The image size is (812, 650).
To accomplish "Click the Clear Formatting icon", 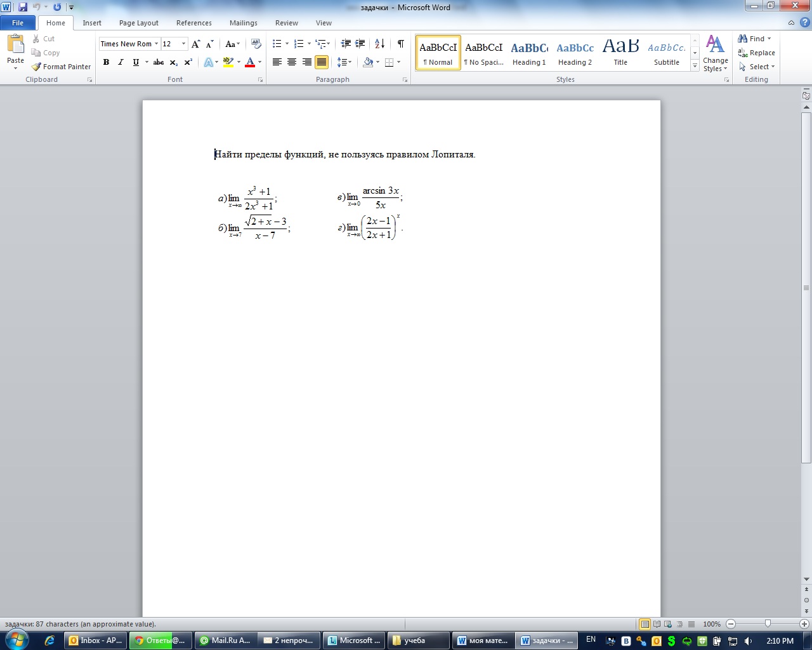I will tap(256, 44).
